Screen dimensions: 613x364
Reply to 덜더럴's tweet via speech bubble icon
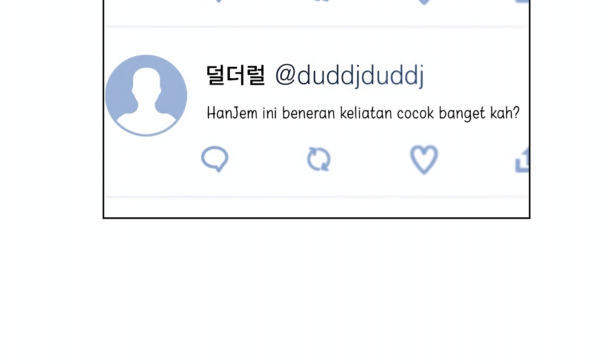tap(215, 159)
